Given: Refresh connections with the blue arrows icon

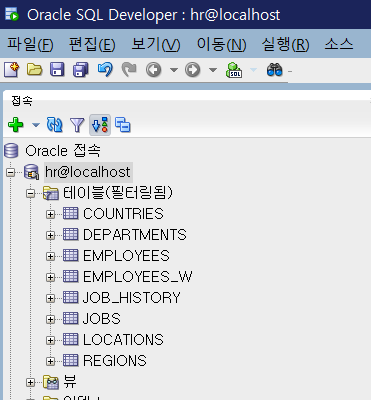Looking at the screenshot, I should tap(54, 125).
